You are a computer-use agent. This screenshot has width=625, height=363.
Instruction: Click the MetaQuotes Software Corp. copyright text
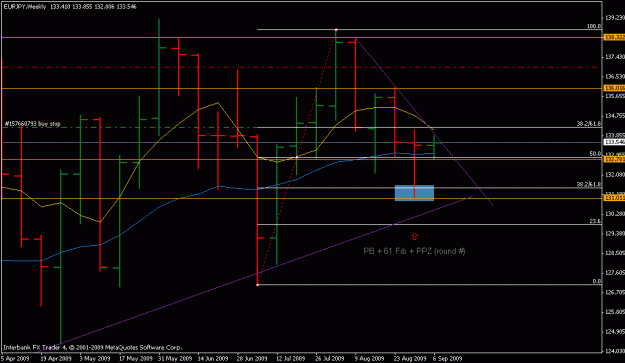click(92, 347)
